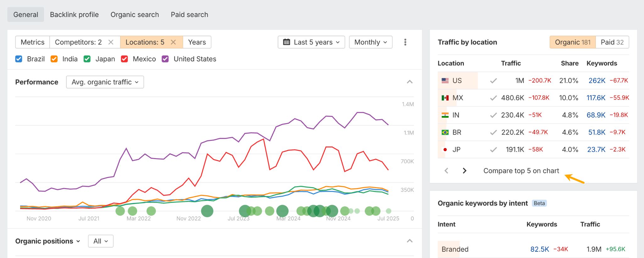
Task: Open the Organic search tab
Action: coord(135,14)
